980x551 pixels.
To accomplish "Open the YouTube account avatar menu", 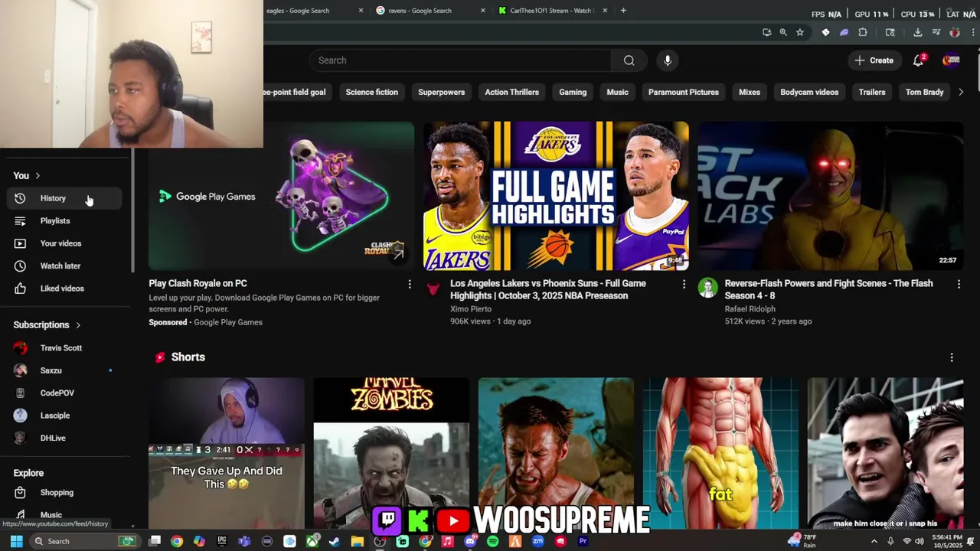I will click(951, 60).
